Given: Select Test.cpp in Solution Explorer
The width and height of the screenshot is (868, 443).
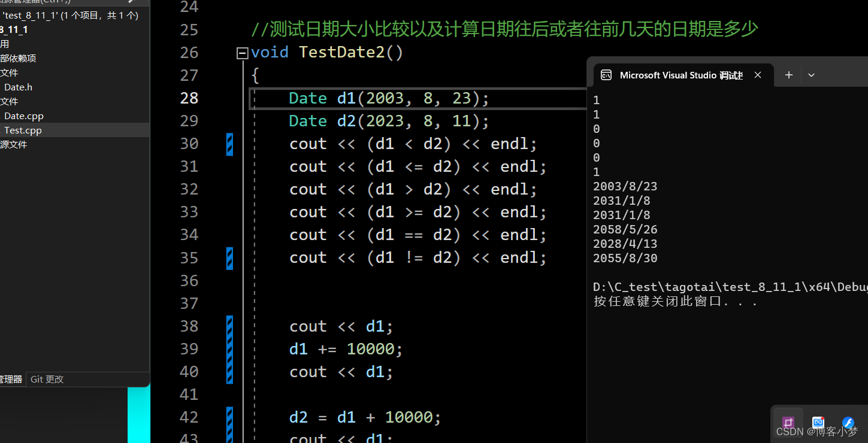Looking at the screenshot, I should (23, 130).
